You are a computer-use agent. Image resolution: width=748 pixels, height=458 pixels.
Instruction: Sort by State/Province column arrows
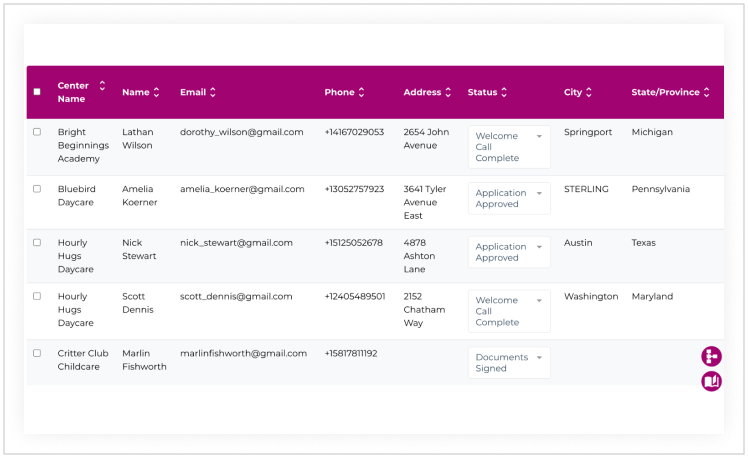(706, 93)
